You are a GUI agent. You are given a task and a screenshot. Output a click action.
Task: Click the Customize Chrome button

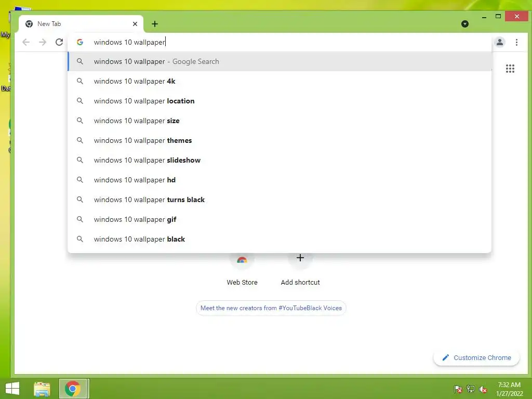tap(476, 357)
